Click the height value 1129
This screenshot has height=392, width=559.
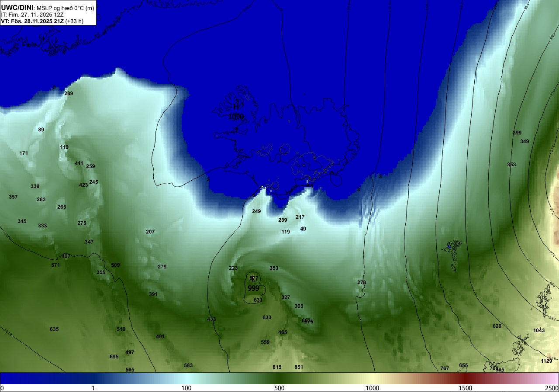coord(546,361)
